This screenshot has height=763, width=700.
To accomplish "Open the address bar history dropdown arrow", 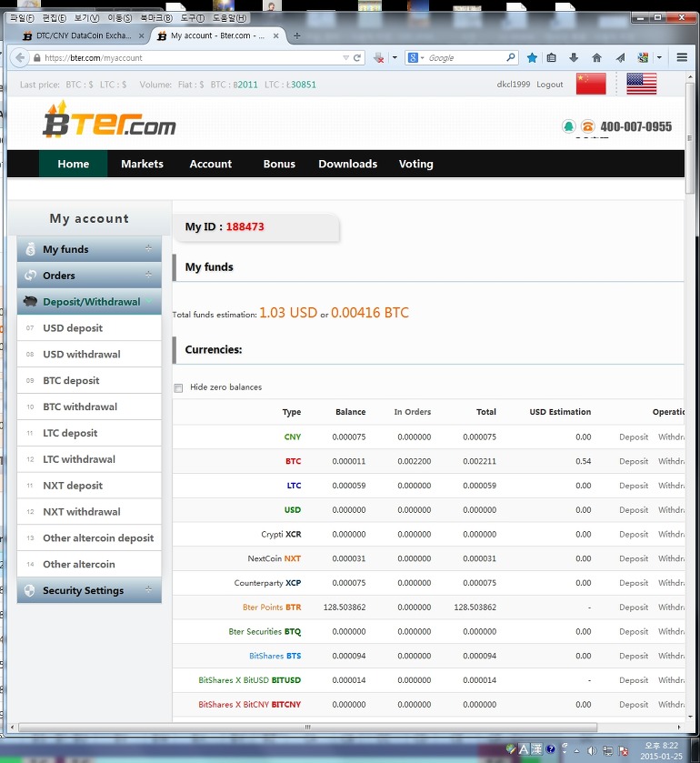I will tap(345, 57).
